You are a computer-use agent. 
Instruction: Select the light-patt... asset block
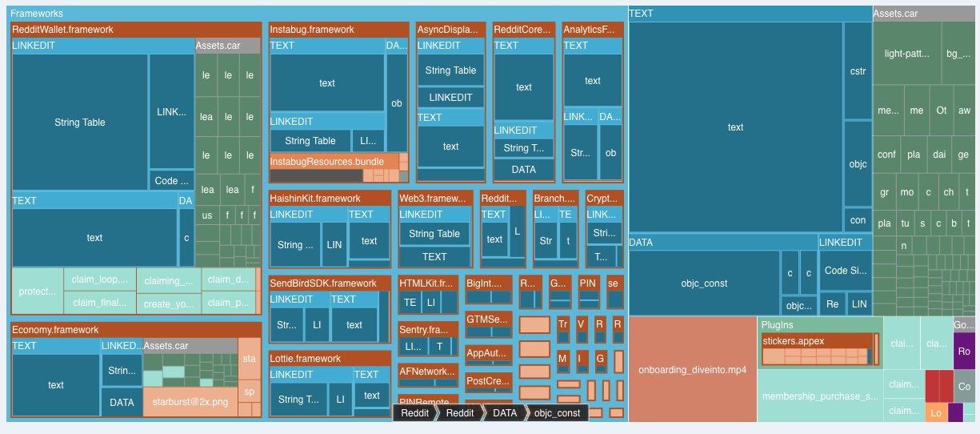tap(907, 54)
